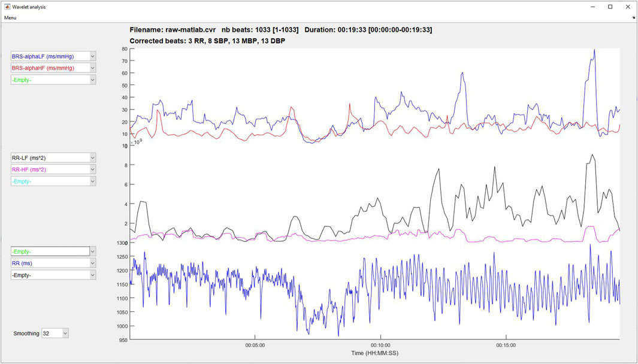Click the 'Time (HH:MM:SS)' axis label
The width and height of the screenshot is (638, 364).
[375, 353]
